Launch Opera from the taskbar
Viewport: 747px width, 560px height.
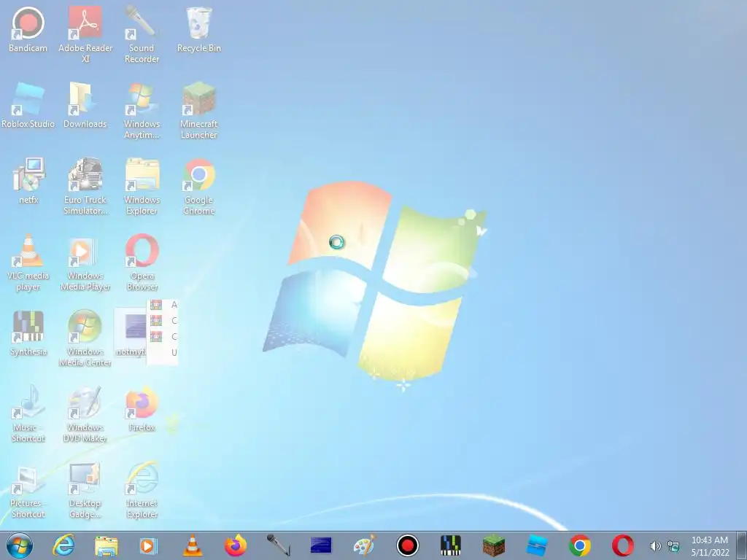[x=623, y=545]
